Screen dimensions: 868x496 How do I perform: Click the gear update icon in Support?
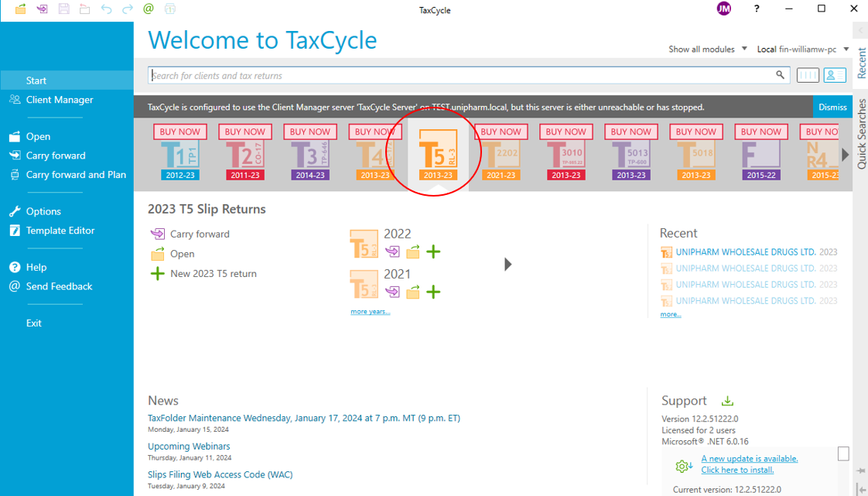click(683, 466)
